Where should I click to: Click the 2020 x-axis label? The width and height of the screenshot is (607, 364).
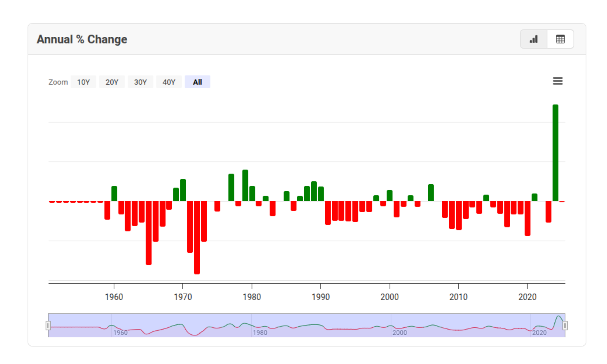point(527,297)
